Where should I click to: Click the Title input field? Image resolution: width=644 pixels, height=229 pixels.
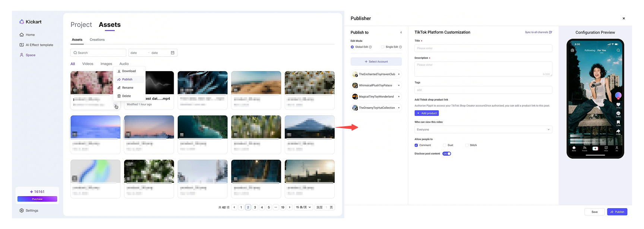click(483, 48)
